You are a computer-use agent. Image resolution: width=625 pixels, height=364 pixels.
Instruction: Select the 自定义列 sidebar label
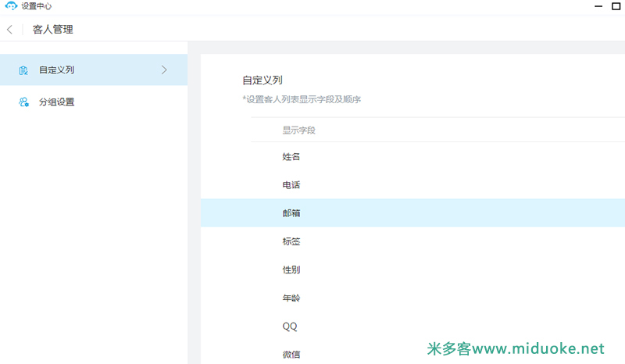click(56, 70)
